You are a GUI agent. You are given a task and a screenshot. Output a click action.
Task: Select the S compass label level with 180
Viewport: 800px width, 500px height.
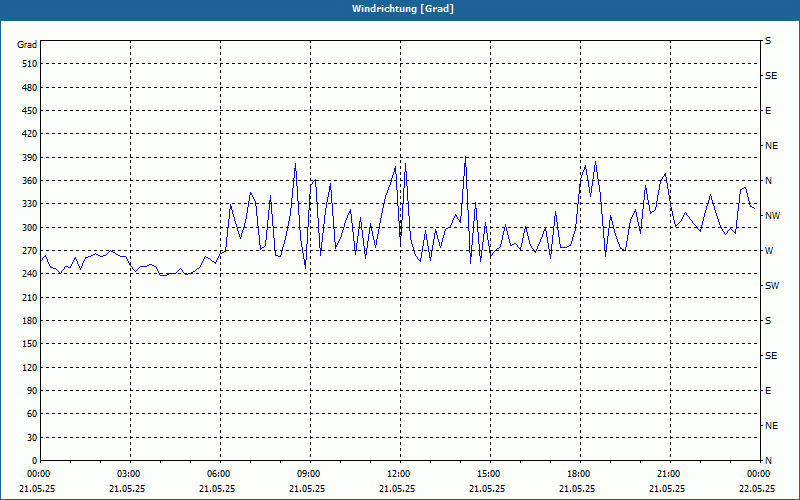[x=768, y=321]
